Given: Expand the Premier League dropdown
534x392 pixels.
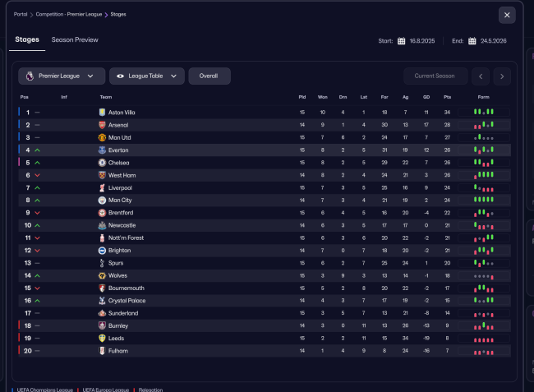Looking at the screenshot, I should pyautogui.click(x=62, y=76).
